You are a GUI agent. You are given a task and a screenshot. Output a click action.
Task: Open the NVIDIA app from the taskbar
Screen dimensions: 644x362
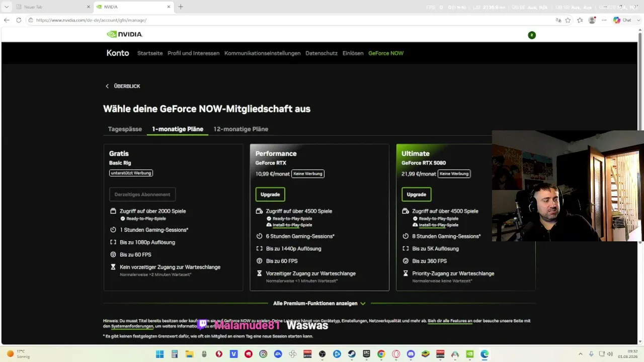coord(469,354)
